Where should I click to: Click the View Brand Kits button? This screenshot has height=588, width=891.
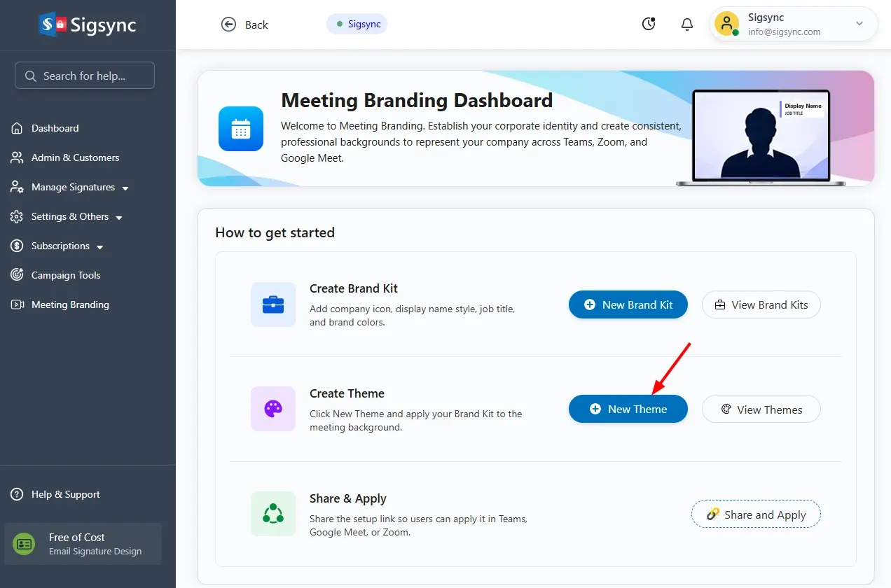[x=761, y=304]
